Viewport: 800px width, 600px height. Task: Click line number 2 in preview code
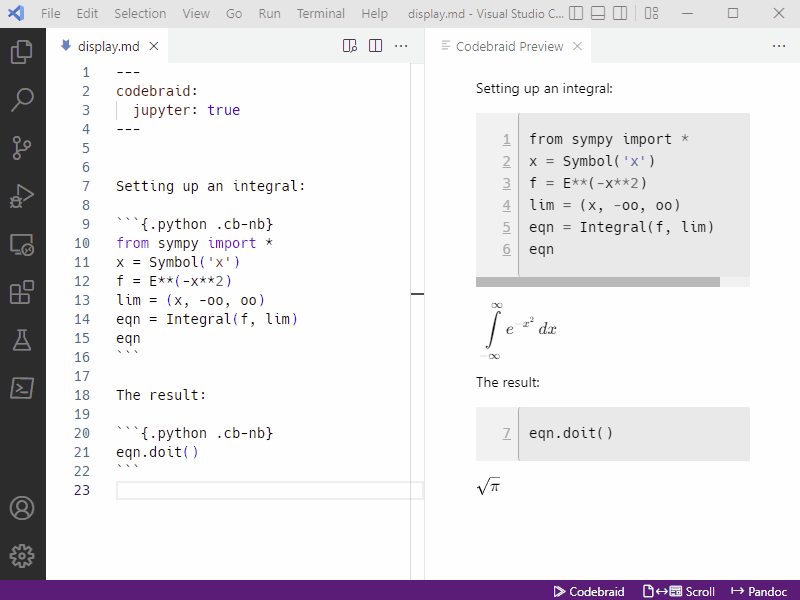tap(506, 161)
